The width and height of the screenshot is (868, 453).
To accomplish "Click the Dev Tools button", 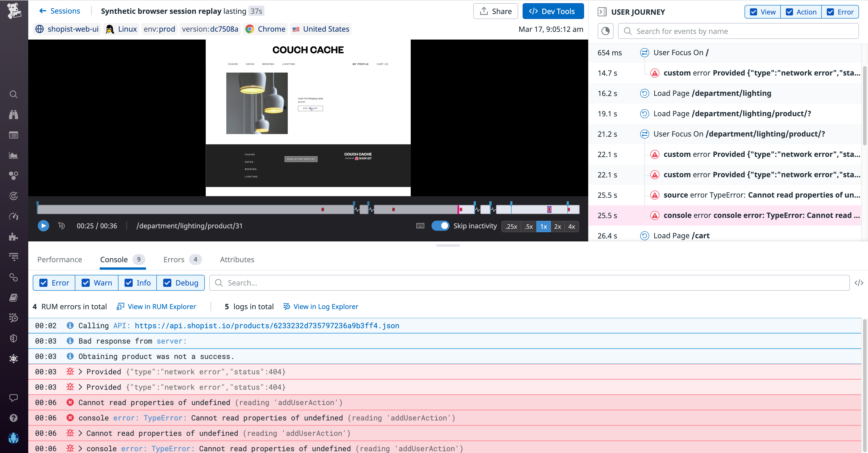I will 553,11.
